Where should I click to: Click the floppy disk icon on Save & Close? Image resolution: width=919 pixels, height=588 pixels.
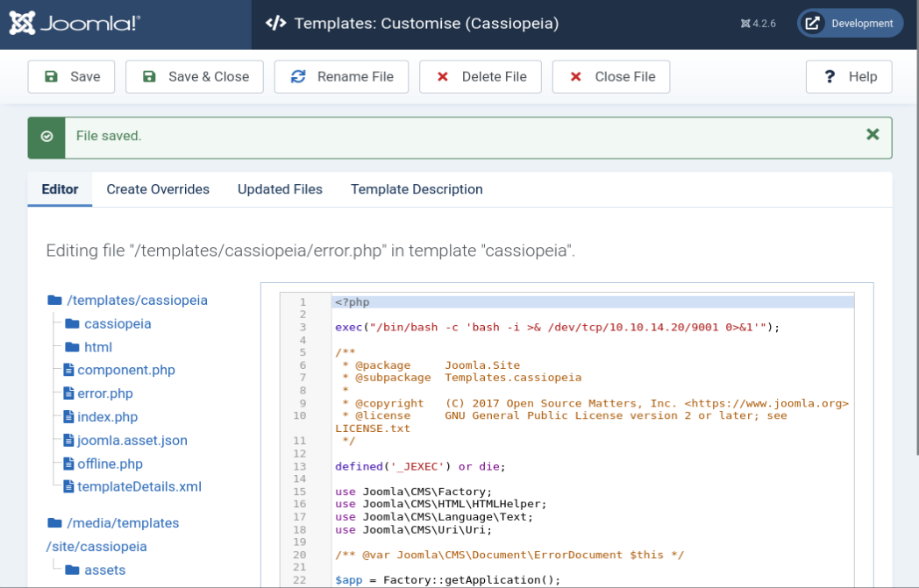coord(149,77)
